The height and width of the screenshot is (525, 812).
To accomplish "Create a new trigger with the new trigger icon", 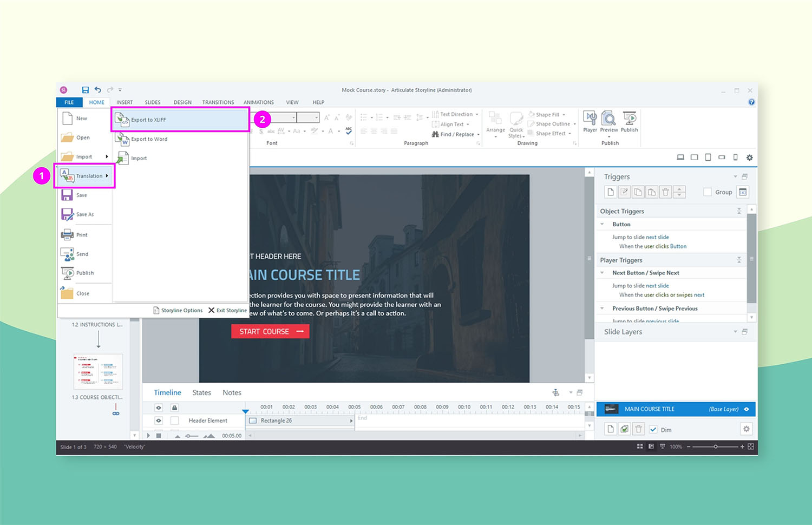I will click(610, 192).
